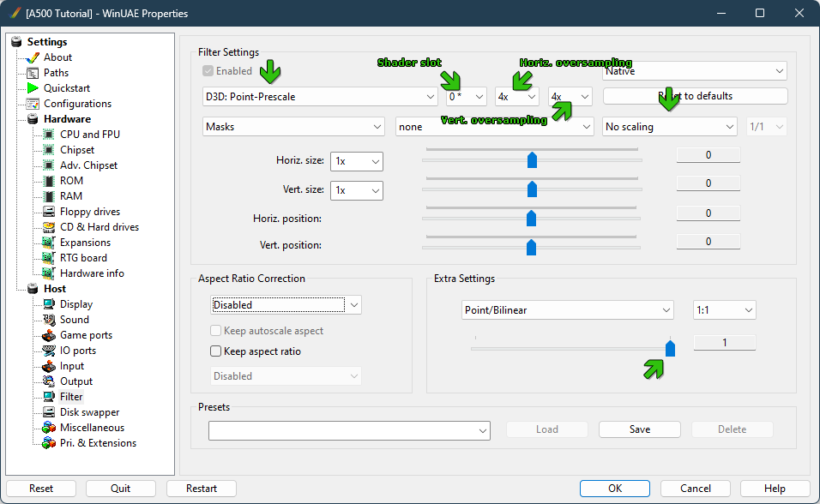
Task: Click the CPU and FPU chip icon
Action: (x=49, y=135)
